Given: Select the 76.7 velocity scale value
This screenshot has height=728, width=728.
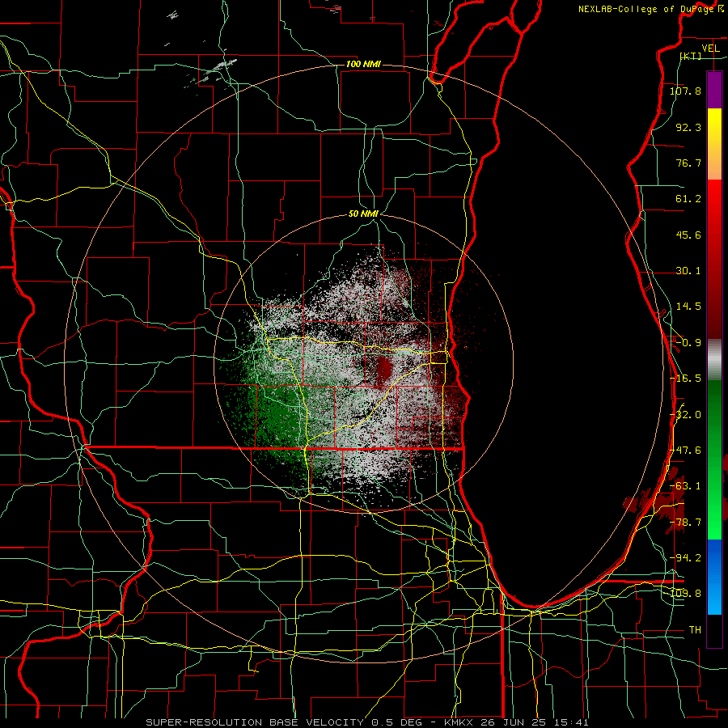Looking at the screenshot, I should click(x=688, y=163).
